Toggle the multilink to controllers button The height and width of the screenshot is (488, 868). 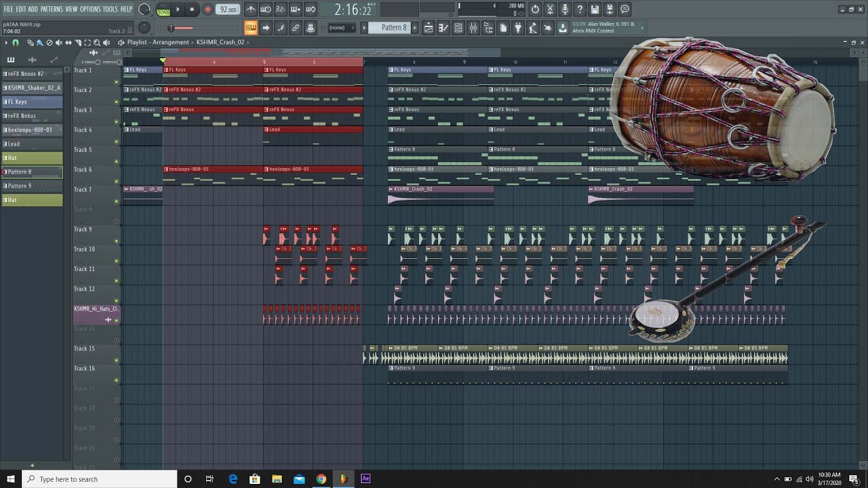[x=310, y=28]
